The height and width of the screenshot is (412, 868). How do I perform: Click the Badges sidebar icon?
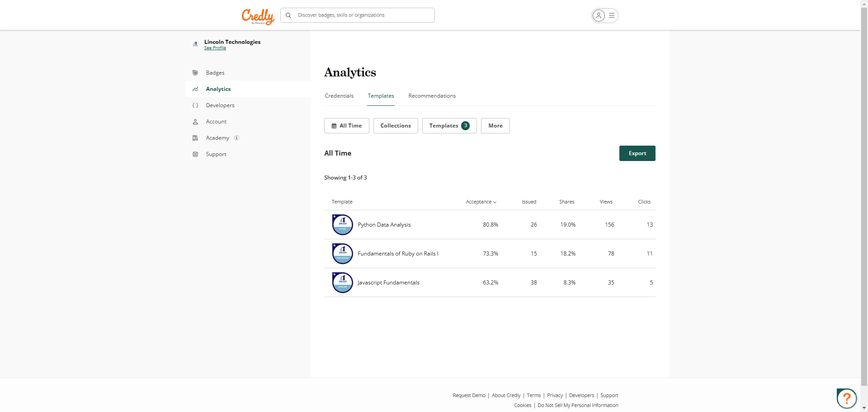[195, 73]
